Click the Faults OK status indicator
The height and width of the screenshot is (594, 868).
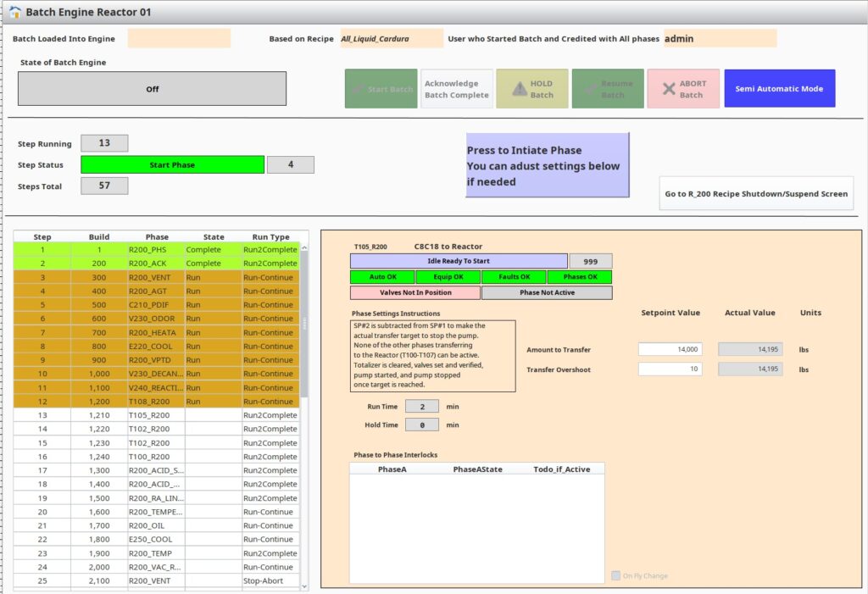pyautogui.click(x=514, y=276)
